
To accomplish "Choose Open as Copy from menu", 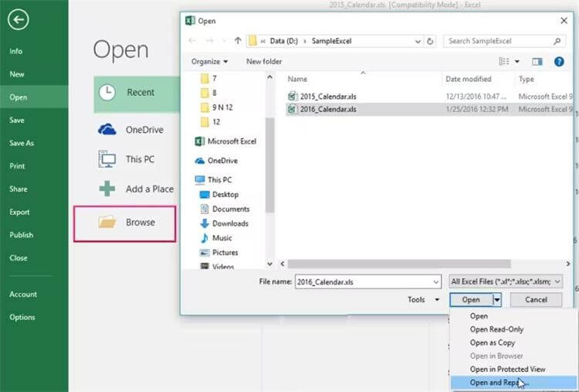I will pos(493,343).
